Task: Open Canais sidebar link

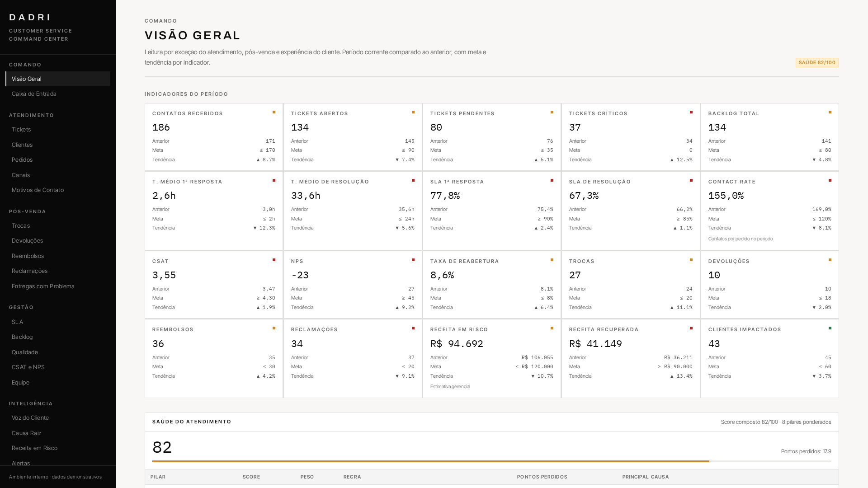Action: click(58, 175)
